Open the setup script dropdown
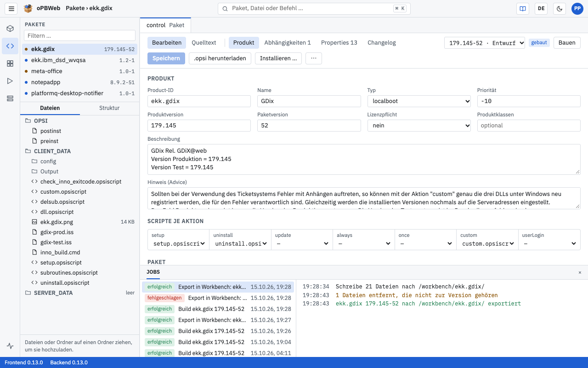 178,244
